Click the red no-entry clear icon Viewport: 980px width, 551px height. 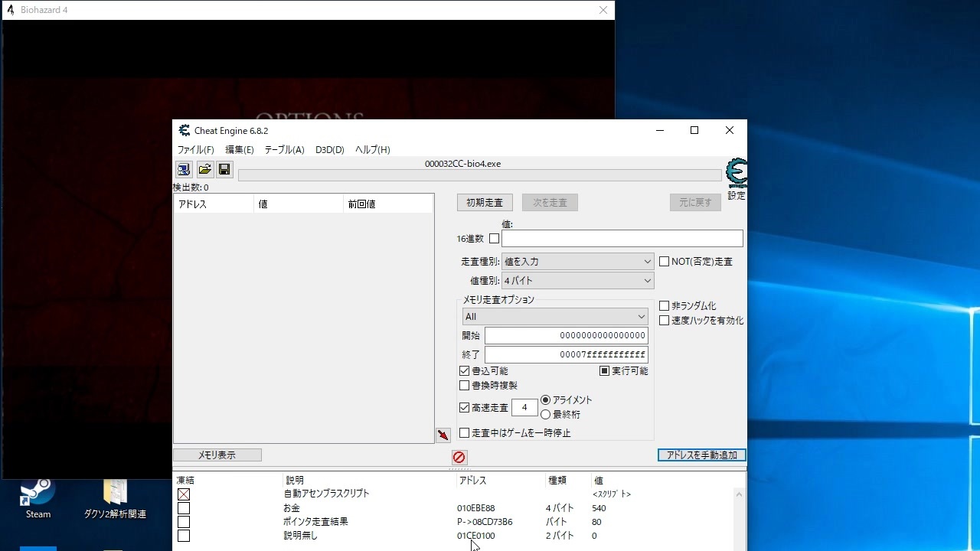[459, 457]
